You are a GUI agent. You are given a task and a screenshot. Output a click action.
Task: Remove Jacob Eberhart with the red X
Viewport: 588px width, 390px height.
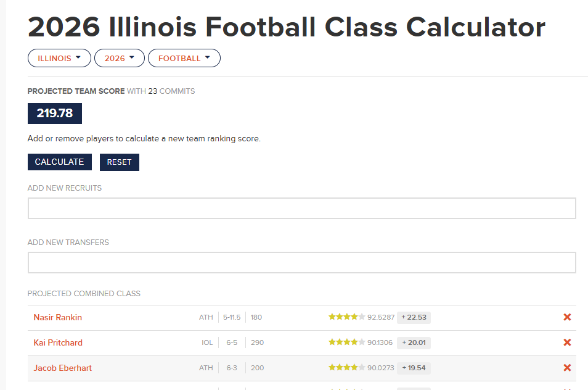coord(567,368)
